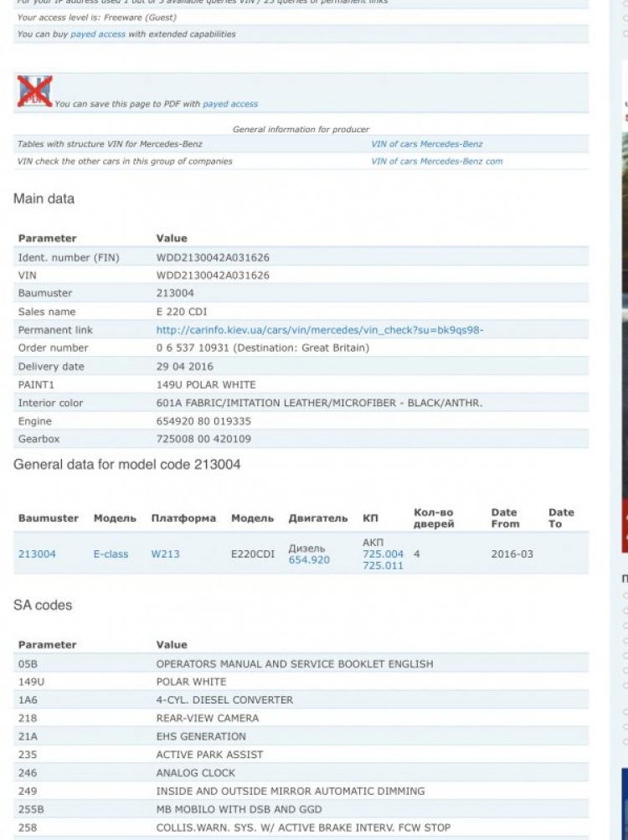628x840 pixels.
Task: Follow 'payed access' link beside PDF note
Action: pos(230,104)
